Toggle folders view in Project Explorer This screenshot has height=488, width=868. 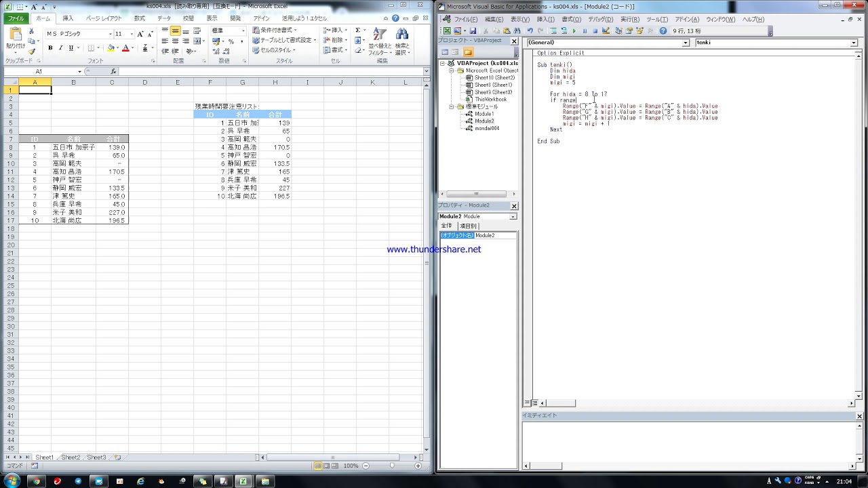[x=468, y=52]
